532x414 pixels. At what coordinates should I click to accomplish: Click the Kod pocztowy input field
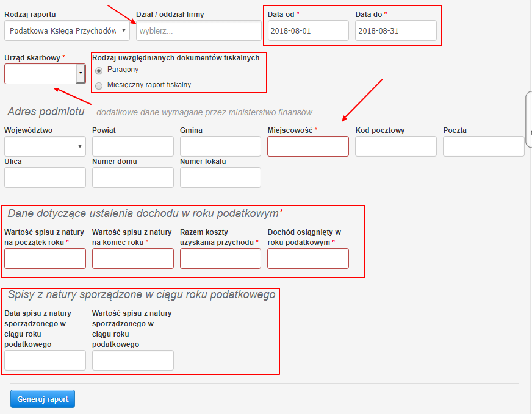pos(396,146)
